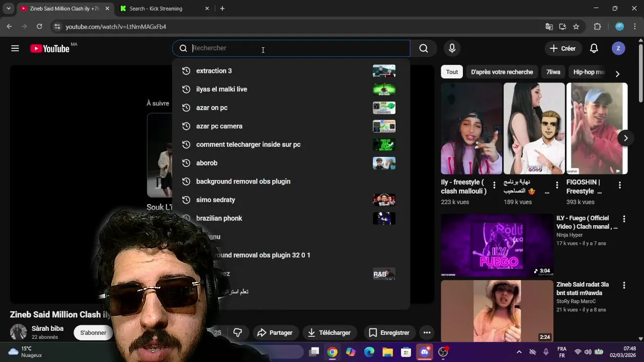Show more filter chips with right arrow
This screenshot has height=362, width=644.
[617, 74]
